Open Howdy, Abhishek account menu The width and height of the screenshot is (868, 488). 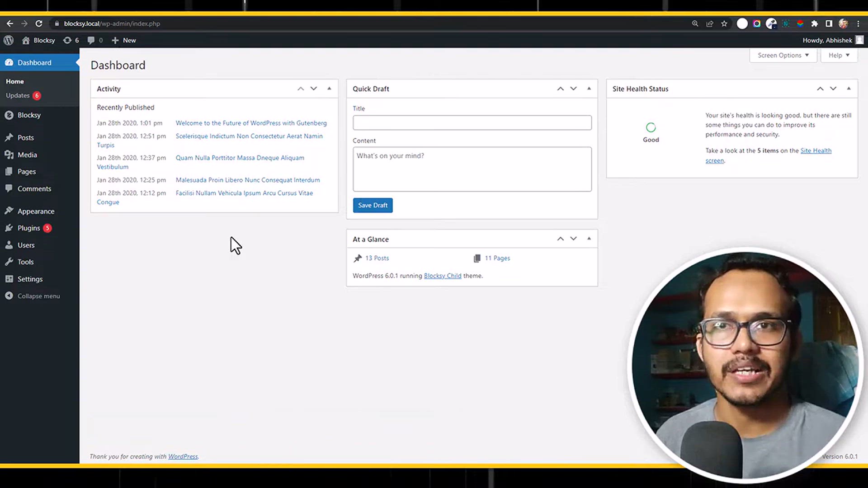coord(833,40)
